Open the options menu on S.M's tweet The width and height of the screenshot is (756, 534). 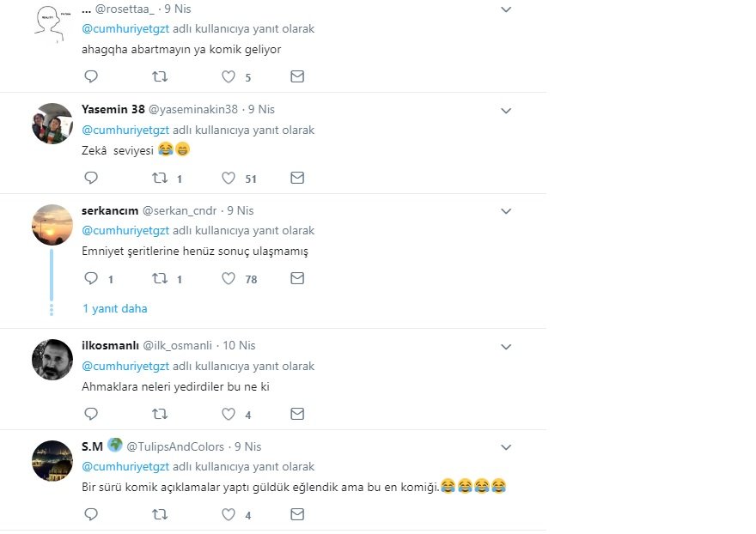pos(506,447)
